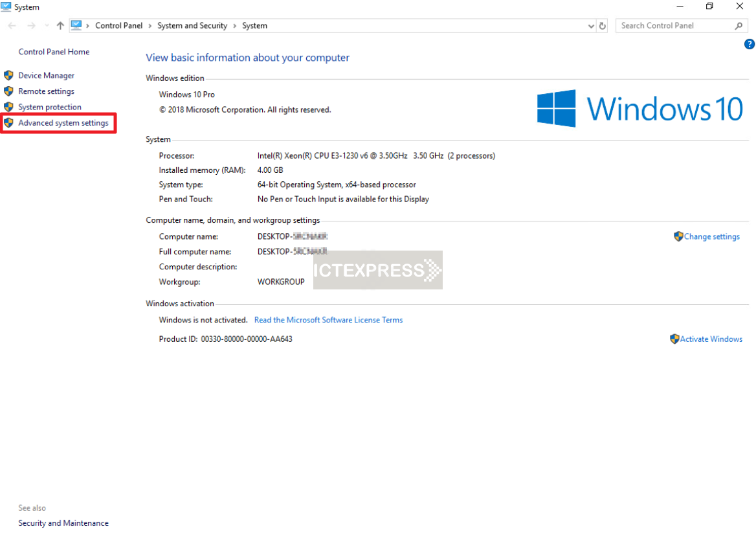Open Advanced system settings
Image resolution: width=756 pixels, height=540 pixels.
click(x=63, y=123)
